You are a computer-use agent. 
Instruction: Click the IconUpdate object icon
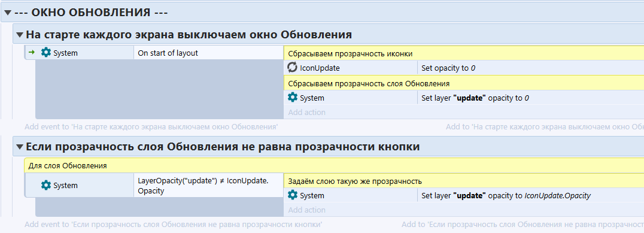point(293,68)
